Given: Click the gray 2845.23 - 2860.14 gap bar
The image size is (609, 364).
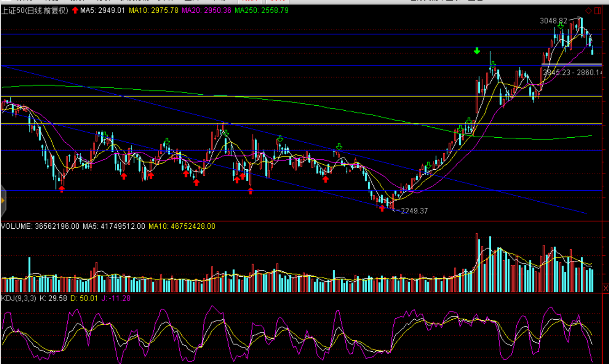Looking at the screenshot, I should click(x=571, y=65).
